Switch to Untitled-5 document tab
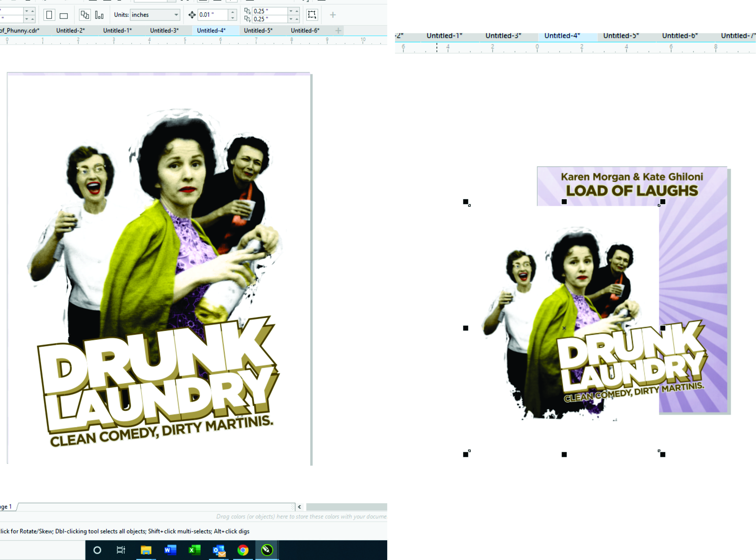 (x=258, y=30)
